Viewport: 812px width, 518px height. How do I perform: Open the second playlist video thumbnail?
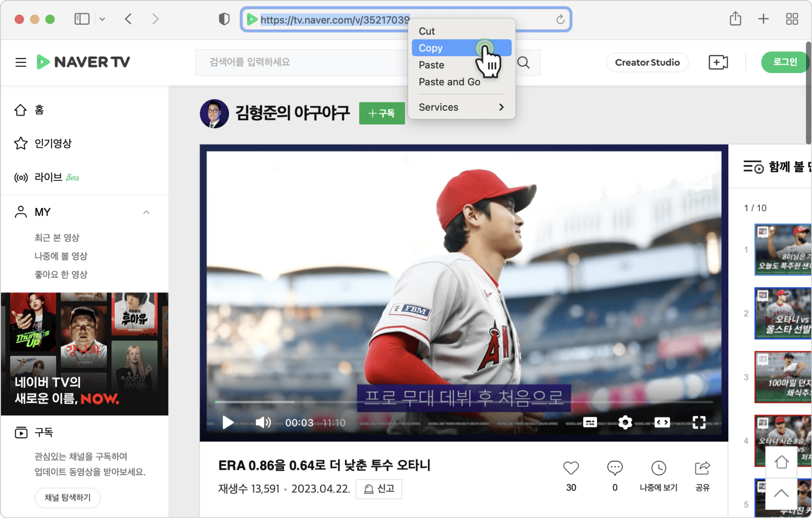point(782,313)
